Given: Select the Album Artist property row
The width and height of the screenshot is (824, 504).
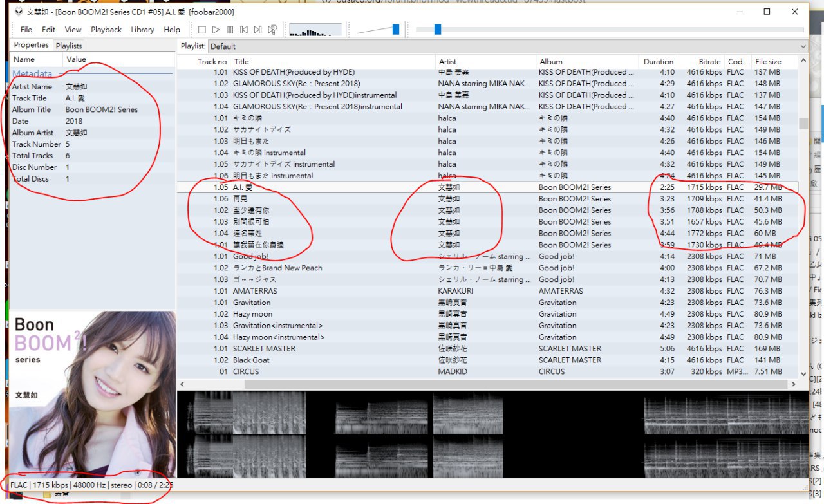Looking at the screenshot, I should 93,133.
